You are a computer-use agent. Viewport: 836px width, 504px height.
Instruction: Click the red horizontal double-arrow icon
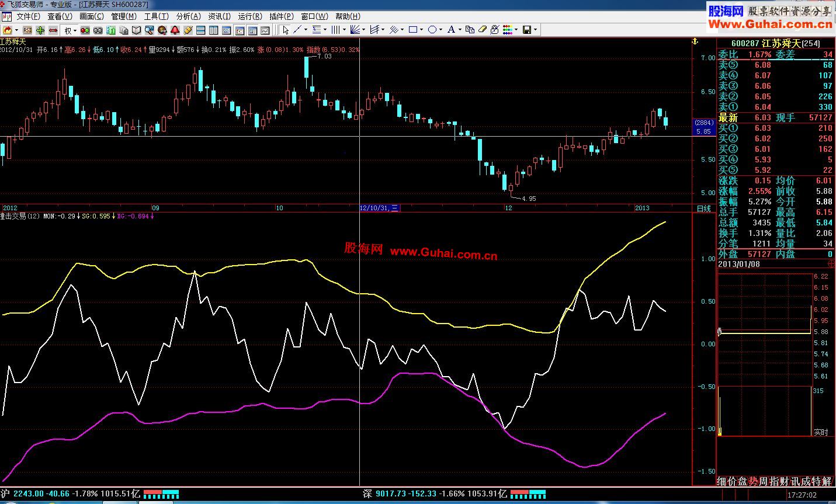(x=53, y=30)
